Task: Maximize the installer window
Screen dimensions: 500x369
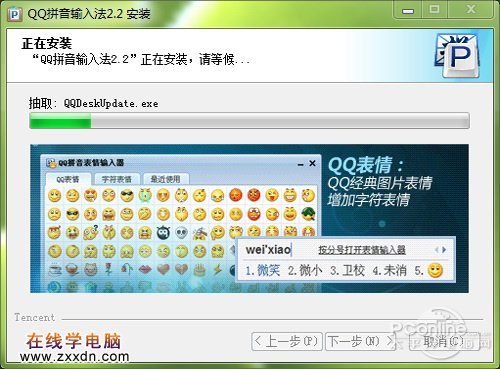Action: click(x=434, y=9)
